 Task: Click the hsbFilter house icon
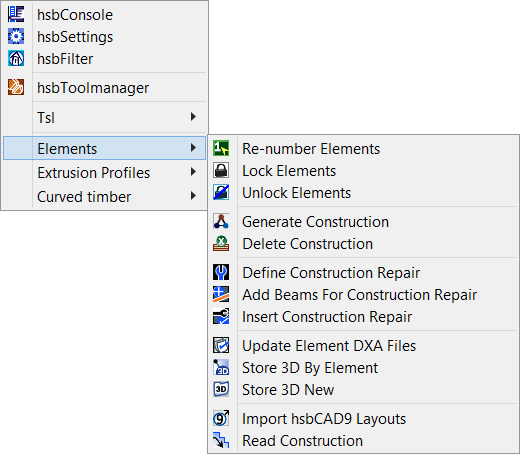[x=16, y=58]
